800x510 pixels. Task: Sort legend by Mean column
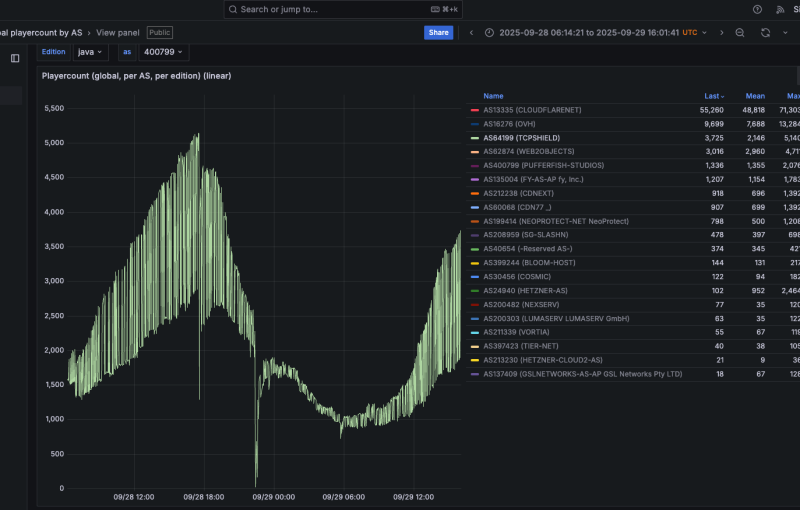(755, 96)
